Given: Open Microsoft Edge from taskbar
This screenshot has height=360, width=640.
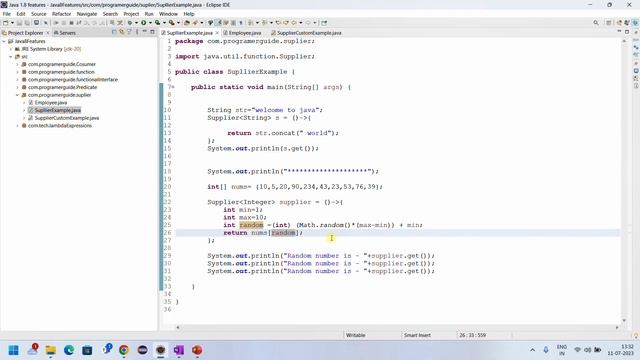Looking at the screenshot, I should coord(69,350).
